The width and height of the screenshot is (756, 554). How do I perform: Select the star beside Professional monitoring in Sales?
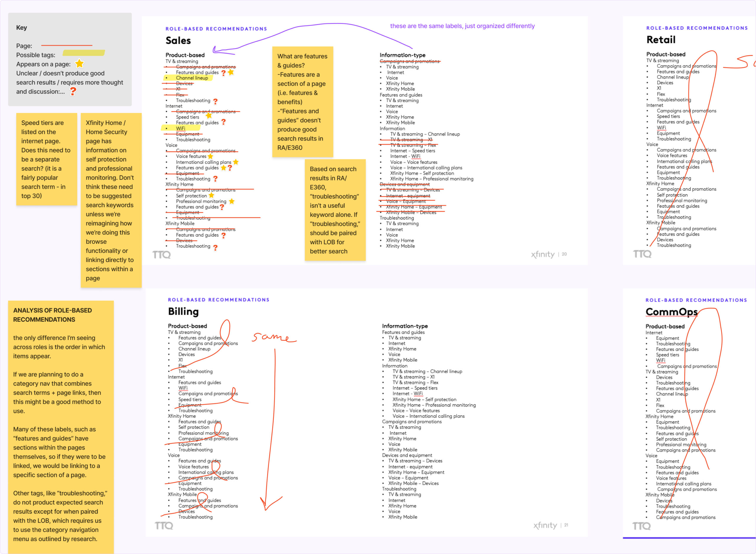pyautogui.click(x=232, y=201)
